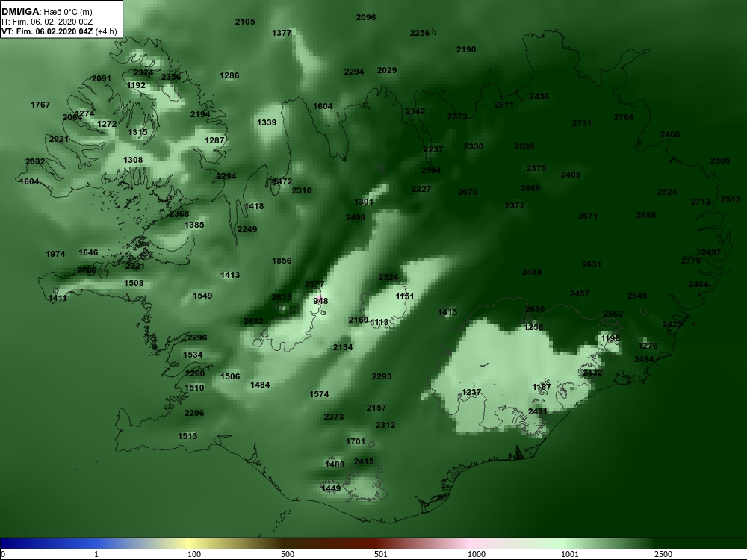747x560 pixels.
Task: Click the 1001 label on the color scale
Action: tap(569, 554)
